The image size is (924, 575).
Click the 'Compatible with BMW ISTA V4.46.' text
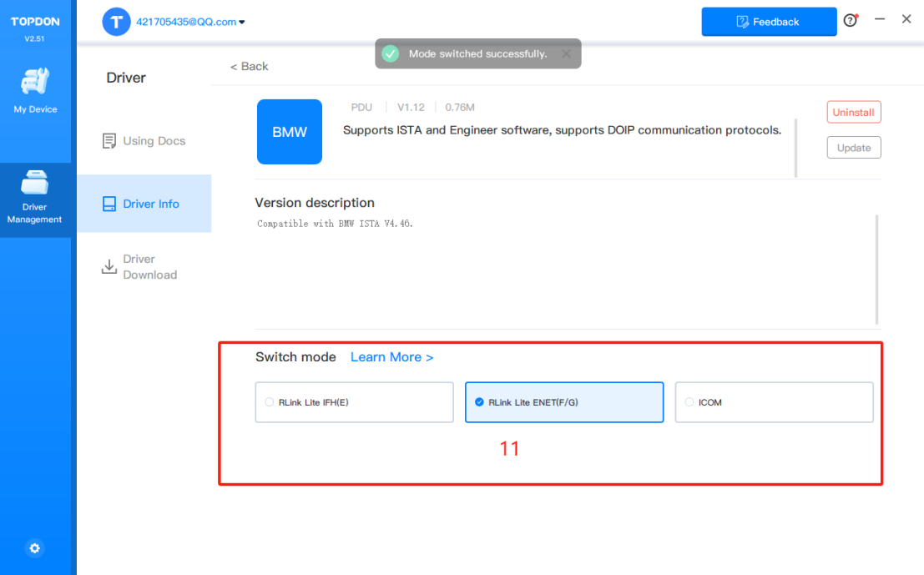pyautogui.click(x=335, y=224)
